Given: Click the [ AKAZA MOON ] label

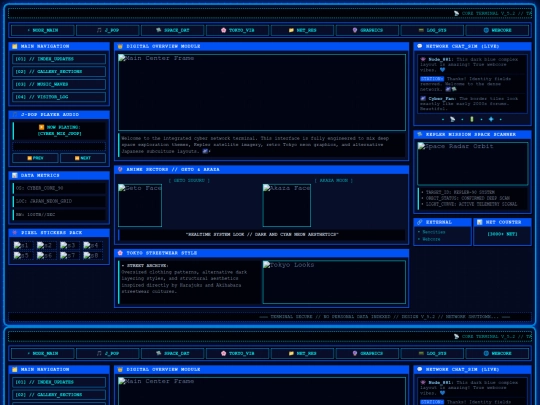Looking at the screenshot, I should (334, 180).
